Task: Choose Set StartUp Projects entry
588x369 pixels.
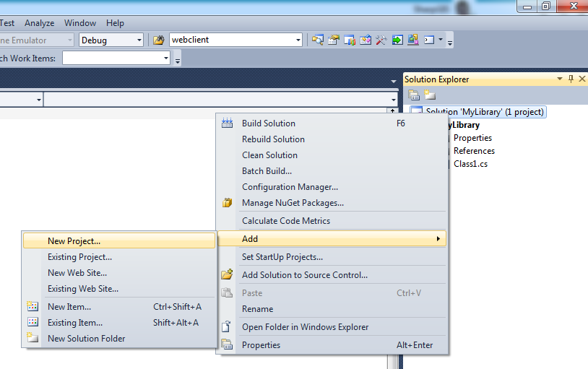Action: (332, 257)
